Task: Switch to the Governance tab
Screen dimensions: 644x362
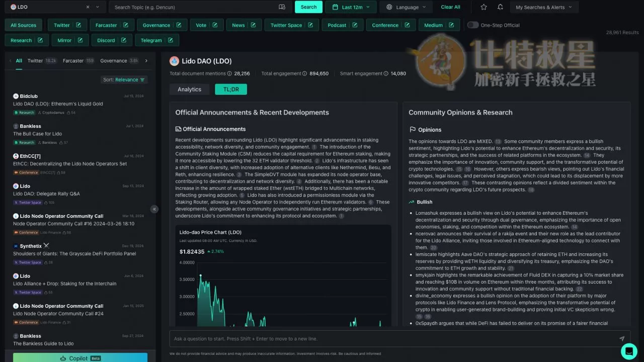Action: click(x=120, y=61)
